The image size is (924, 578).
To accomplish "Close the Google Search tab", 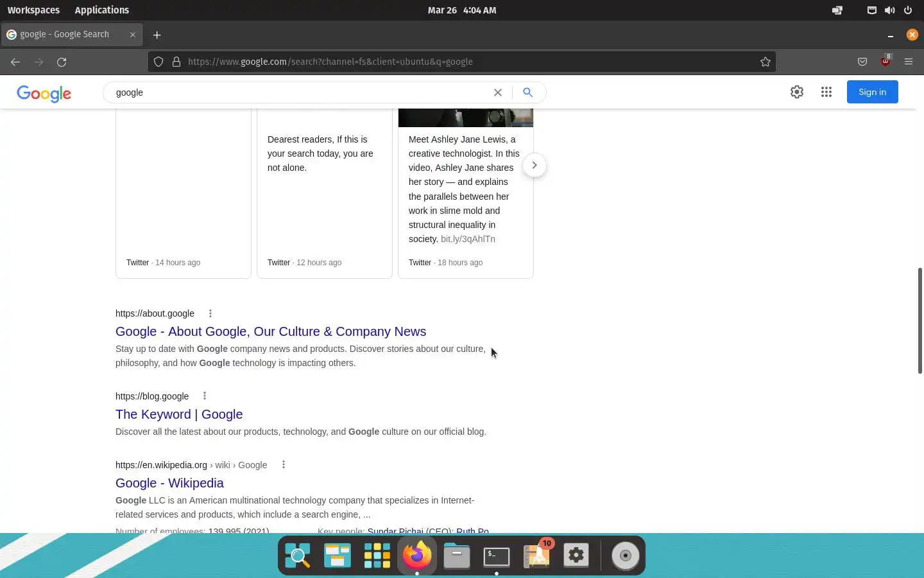I will pos(133,35).
